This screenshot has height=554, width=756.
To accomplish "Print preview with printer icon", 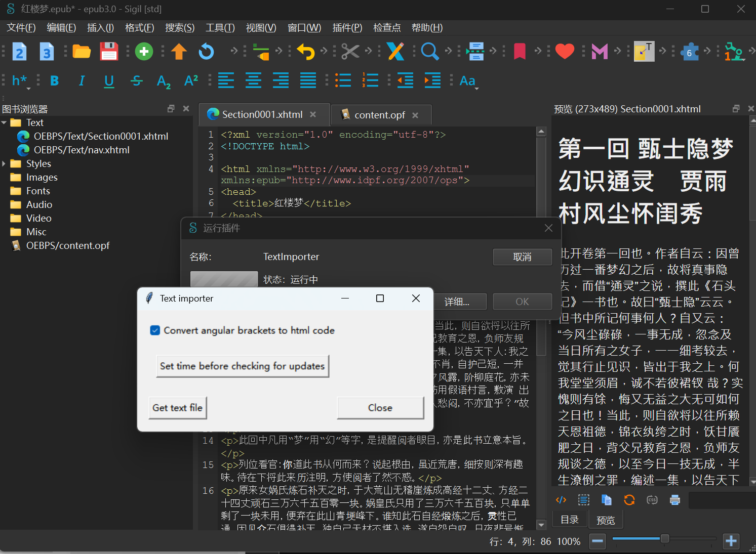I will (674, 500).
